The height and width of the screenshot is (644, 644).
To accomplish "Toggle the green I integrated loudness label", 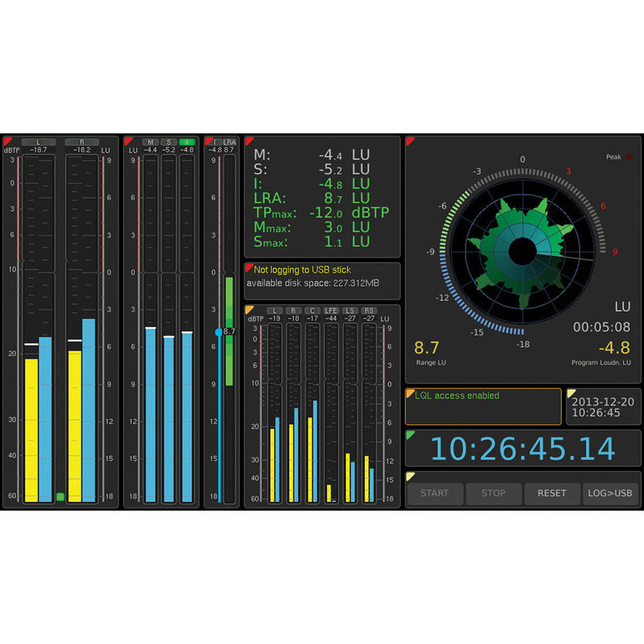I will [187, 142].
